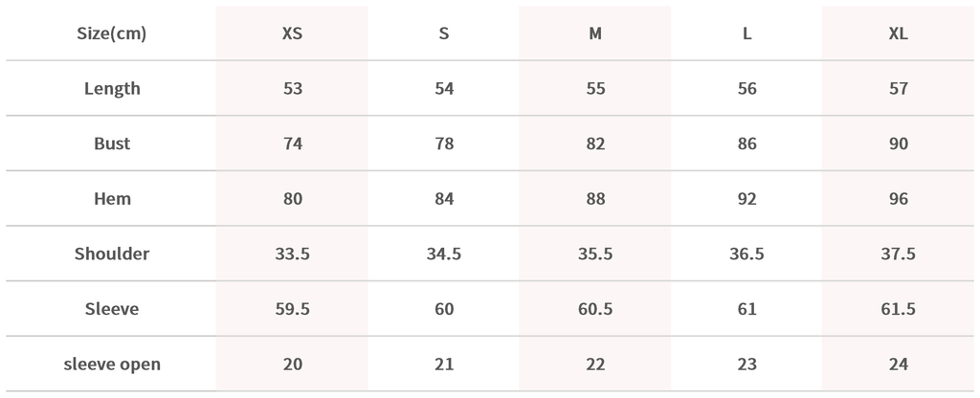The image size is (980, 398).
Task: Click the XL column header
Action: pos(898,33)
